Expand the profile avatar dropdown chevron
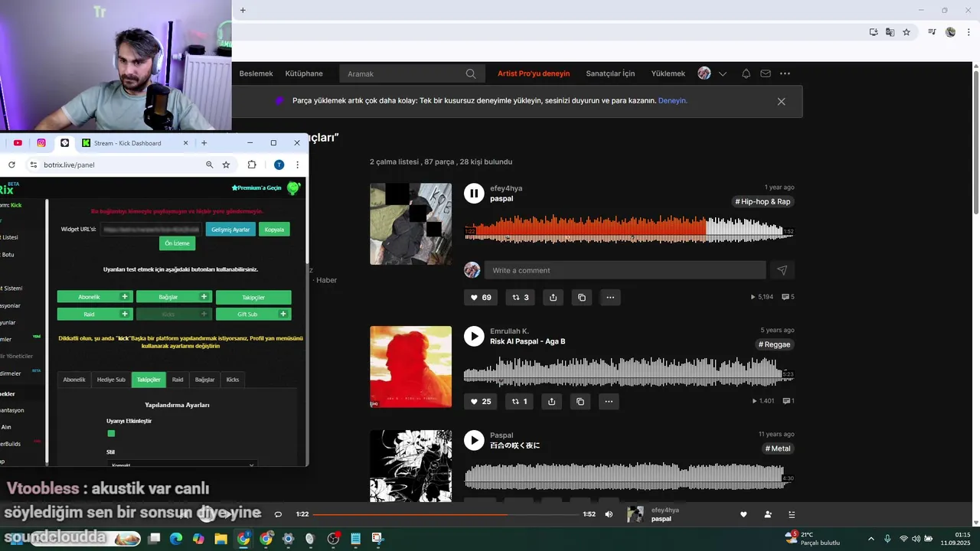 tap(722, 73)
